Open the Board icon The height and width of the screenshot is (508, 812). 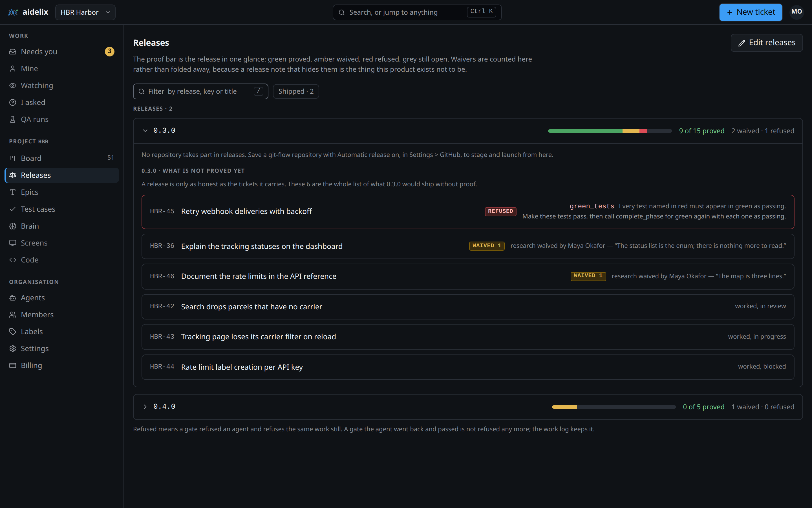pos(13,158)
